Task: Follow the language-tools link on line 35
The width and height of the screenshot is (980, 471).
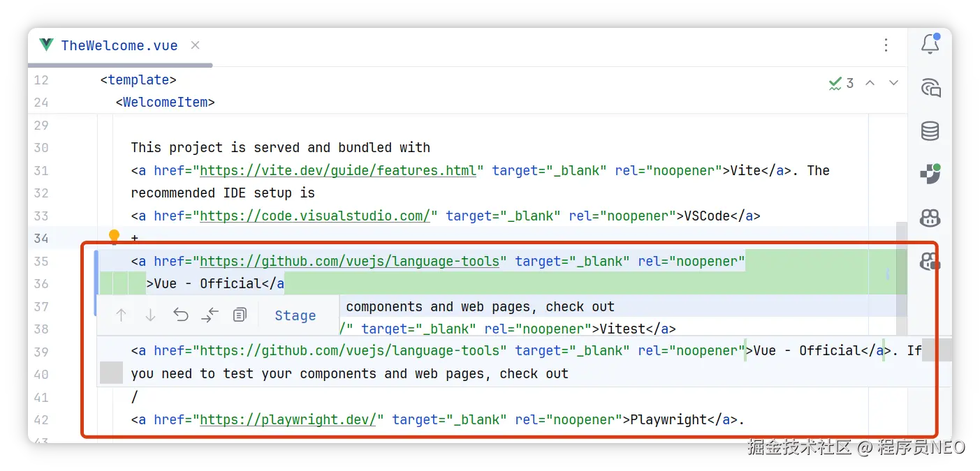Action: 349,261
